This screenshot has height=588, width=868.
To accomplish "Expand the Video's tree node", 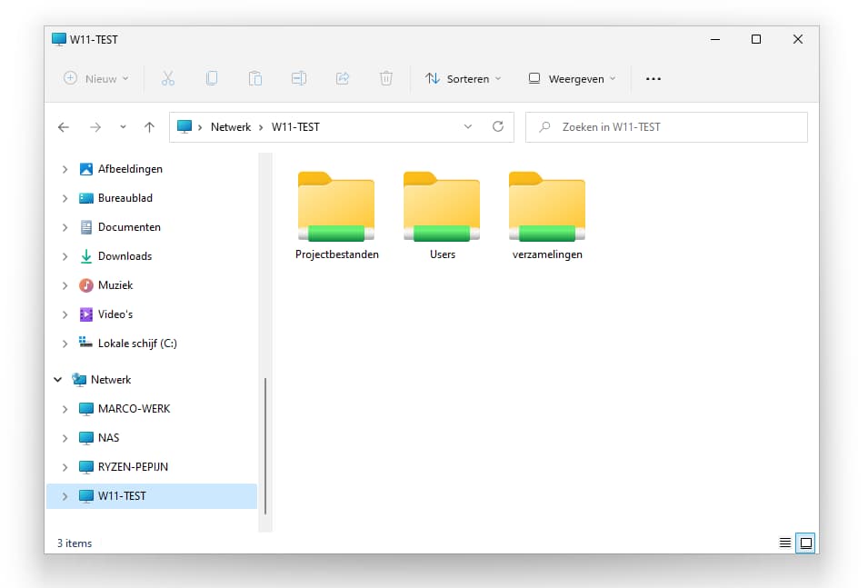I will [x=65, y=314].
